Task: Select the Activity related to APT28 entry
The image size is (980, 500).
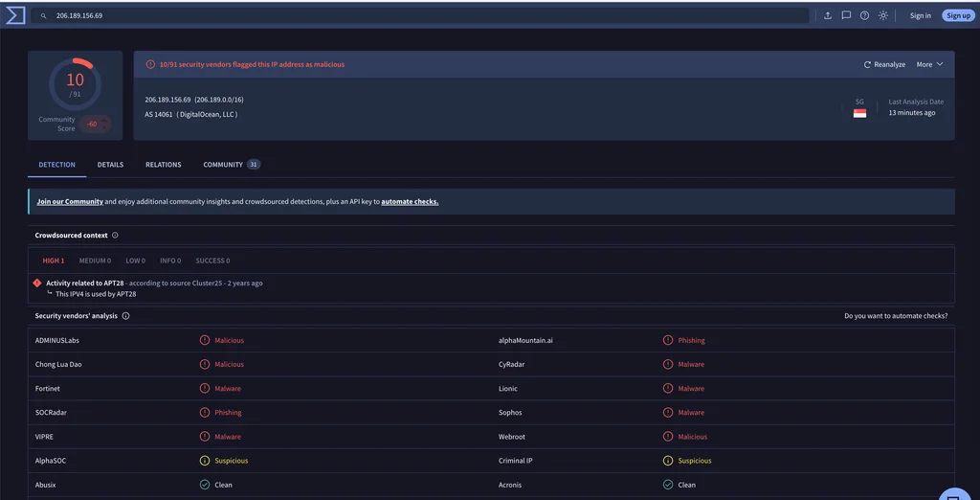Action: [154, 283]
